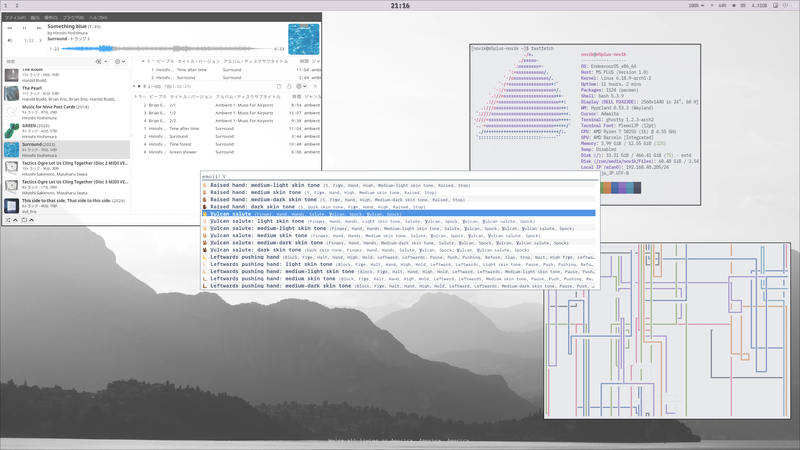The height and width of the screenshot is (450, 800).
Task: Seek within the waveform progress bar
Action: click(x=165, y=48)
